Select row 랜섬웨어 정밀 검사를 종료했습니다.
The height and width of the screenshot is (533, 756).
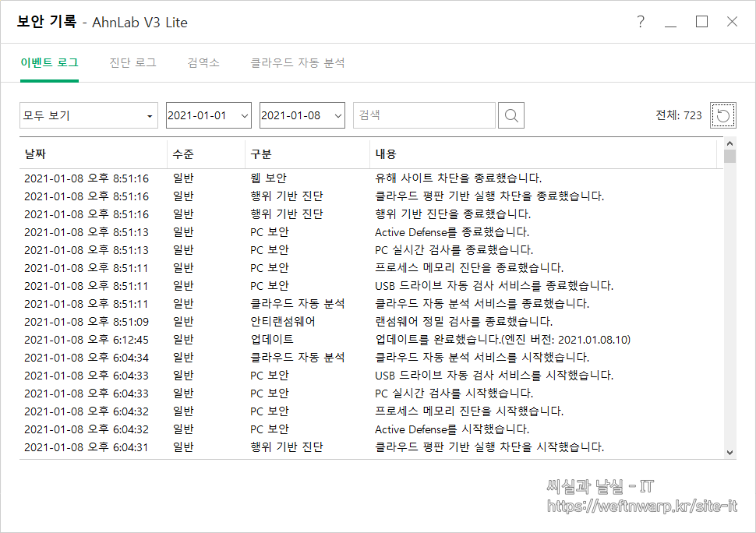pos(371,322)
